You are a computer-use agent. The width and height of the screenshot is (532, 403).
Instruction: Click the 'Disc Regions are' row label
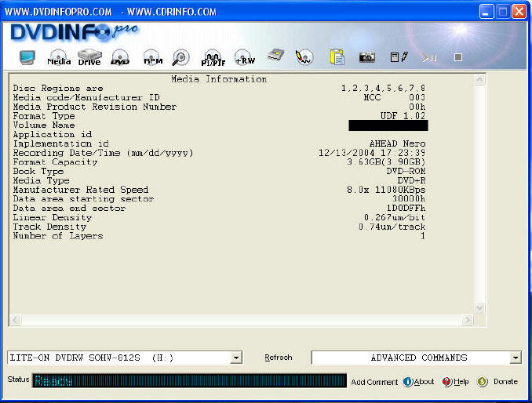(x=58, y=88)
